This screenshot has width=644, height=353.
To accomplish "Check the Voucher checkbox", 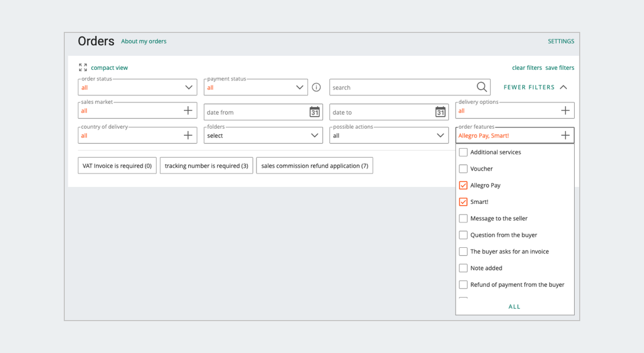I will [463, 169].
